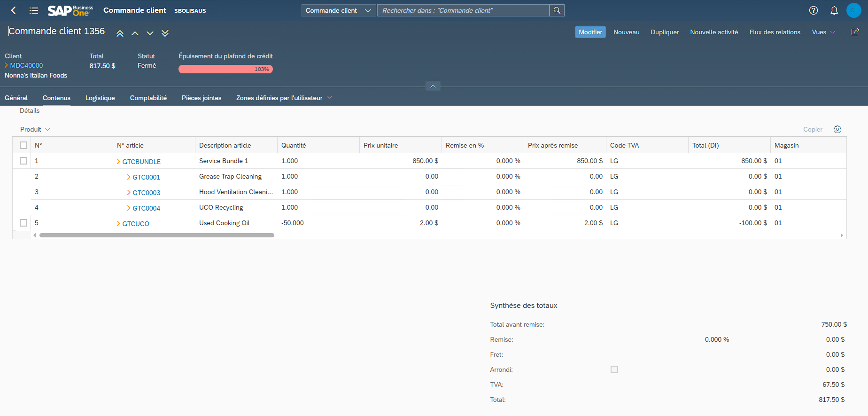Enable the Arrondi checkbox
868x416 pixels.
pos(614,369)
